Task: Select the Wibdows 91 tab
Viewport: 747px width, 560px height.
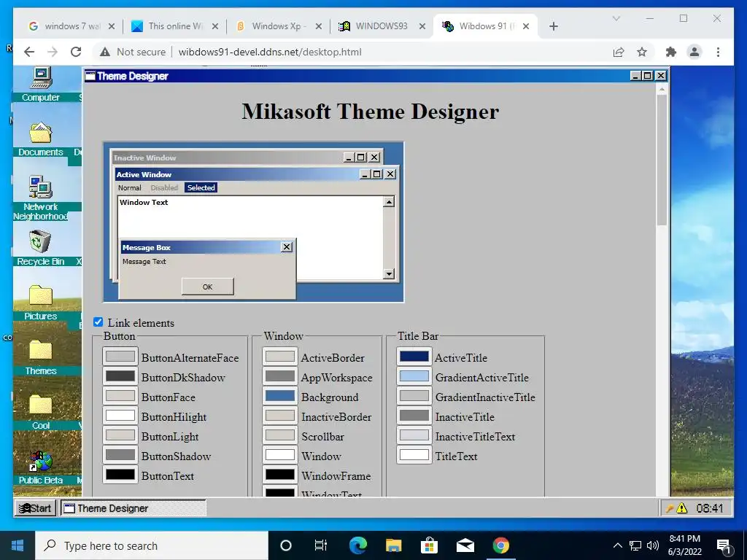Action: (x=486, y=26)
